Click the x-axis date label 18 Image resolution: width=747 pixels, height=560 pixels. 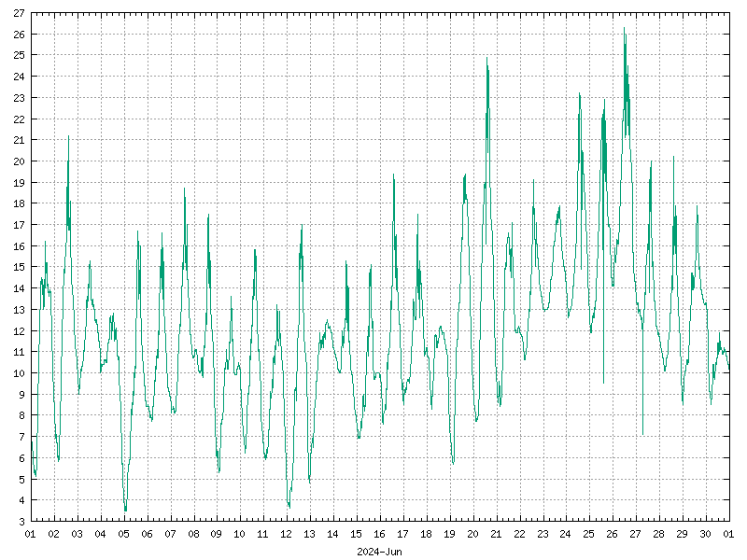tap(427, 534)
